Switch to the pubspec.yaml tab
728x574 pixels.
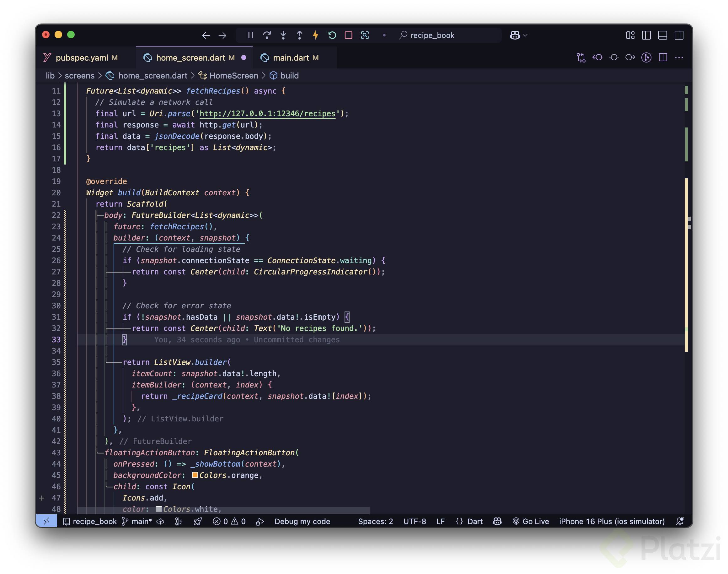tap(82, 58)
